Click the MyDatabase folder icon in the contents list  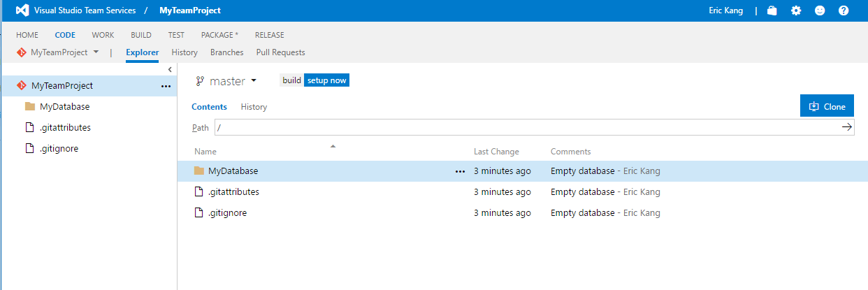pos(199,171)
